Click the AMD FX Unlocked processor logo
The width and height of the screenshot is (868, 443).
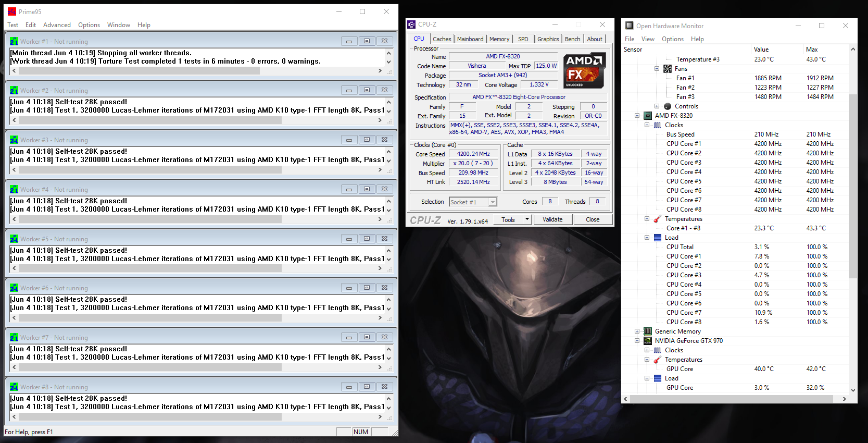coord(584,70)
